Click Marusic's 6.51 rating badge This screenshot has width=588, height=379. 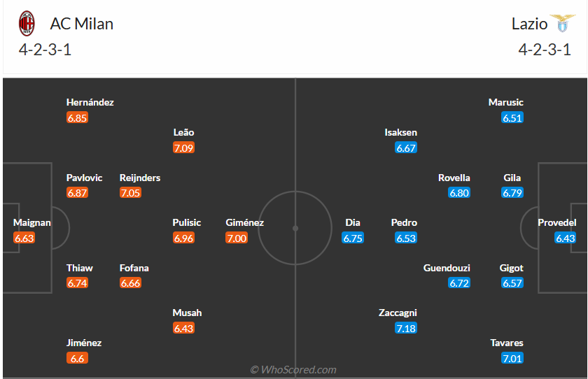(x=512, y=117)
